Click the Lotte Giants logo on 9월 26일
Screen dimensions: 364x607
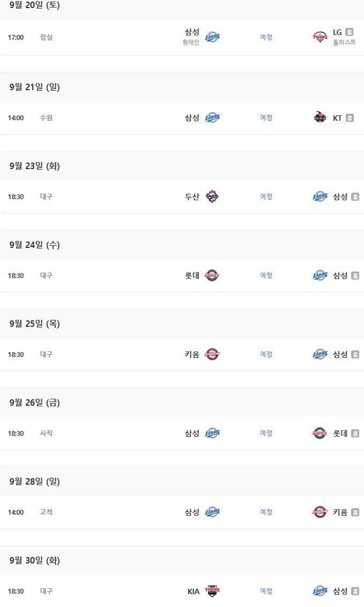click(320, 433)
